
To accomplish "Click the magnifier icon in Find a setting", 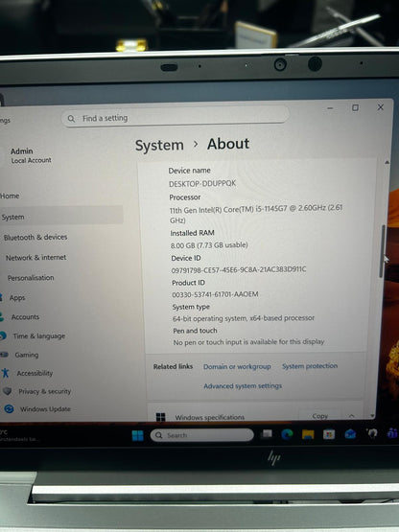I will click(x=71, y=119).
